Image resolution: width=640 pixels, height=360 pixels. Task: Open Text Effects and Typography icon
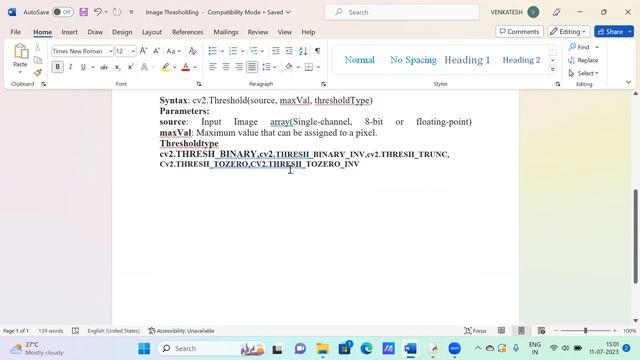(x=144, y=67)
